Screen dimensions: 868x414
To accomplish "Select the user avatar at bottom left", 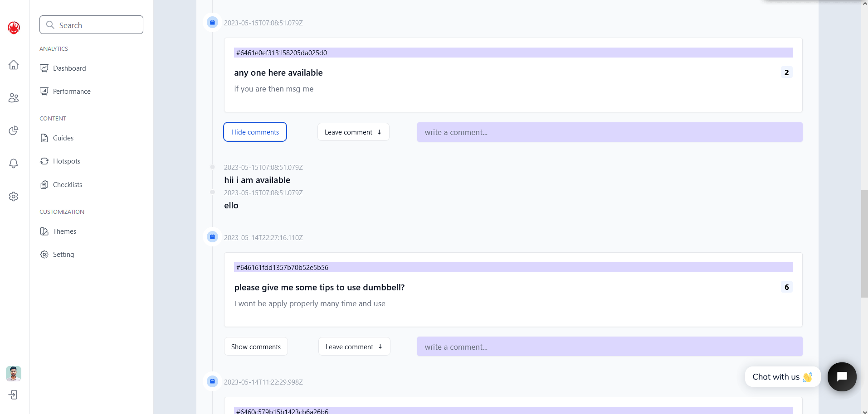I will [13, 374].
